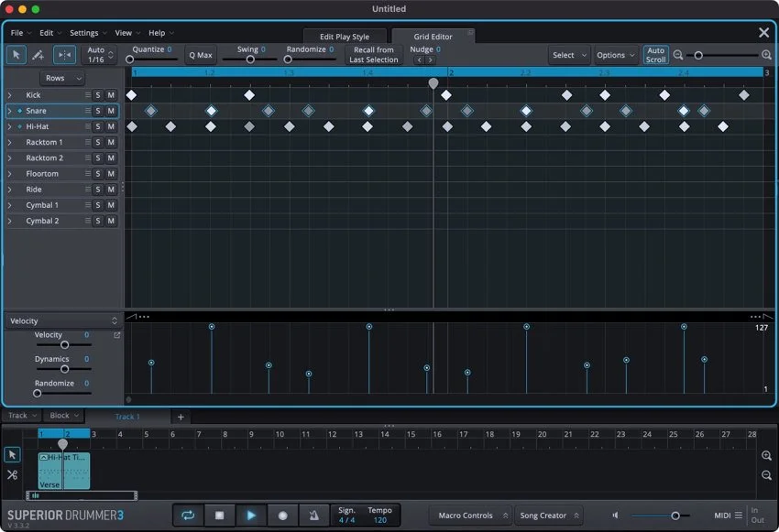Screen dimensions: 779x532
Task: Change the Auto 1/16 grid stepper
Action: [x=111, y=55]
